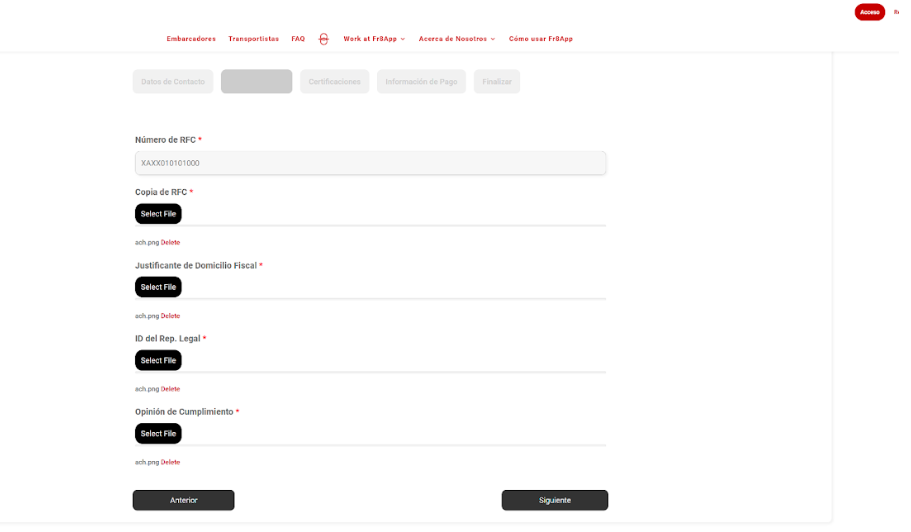Select file for Copia de RFC
The height and width of the screenshot is (532, 911).
(x=158, y=214)
